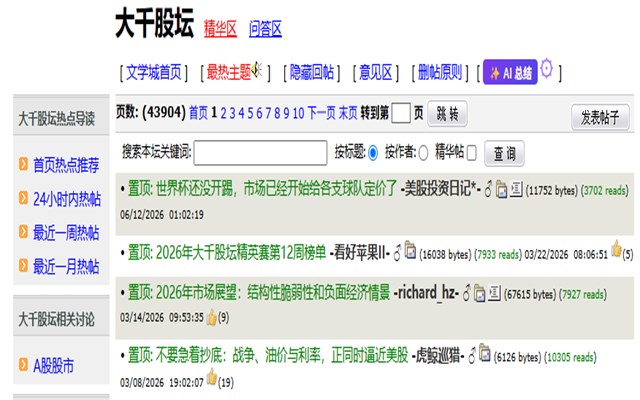The image size is (640, 400).
Task: Click 末页 last page link
Action: (348, 113)
